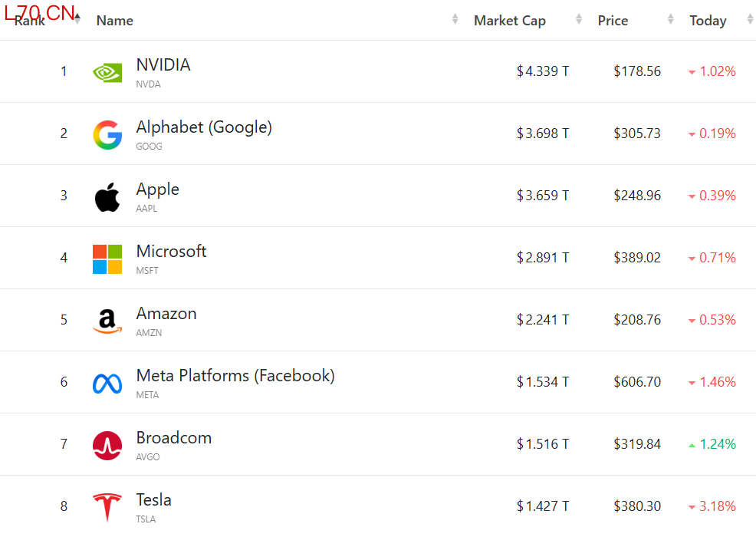The image size is (756, 537).
Task: Open the Alphabet (Google) company page
Action: click(204, 127)
